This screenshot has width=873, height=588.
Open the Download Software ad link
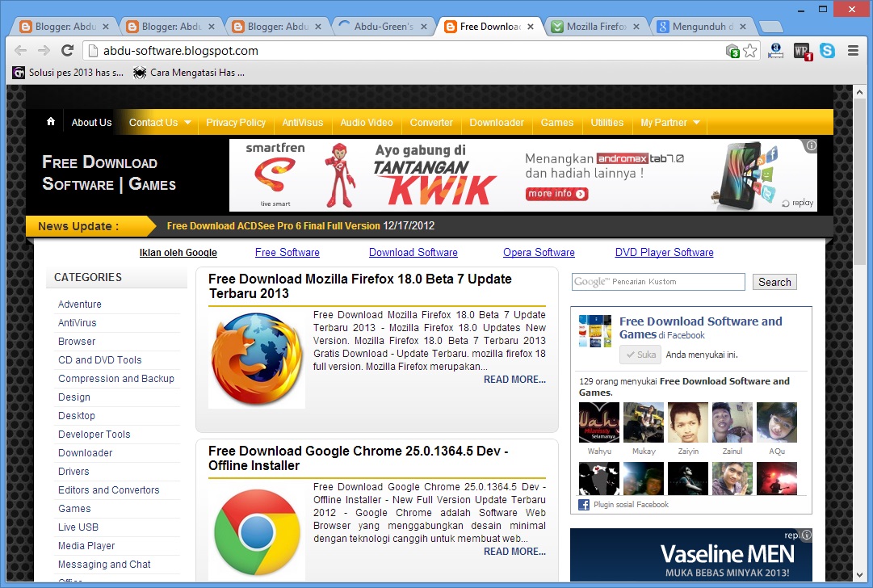(413, 252)
